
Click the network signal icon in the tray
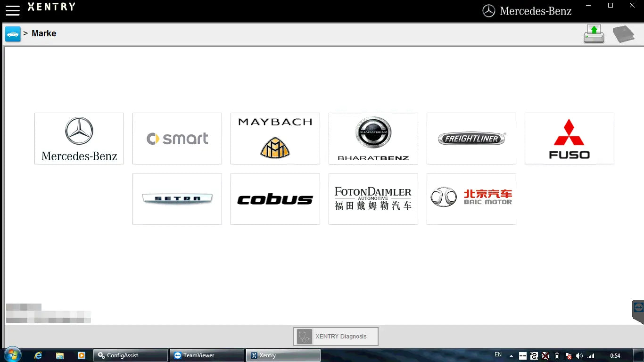pyautogui.click(x=592, y=355)
